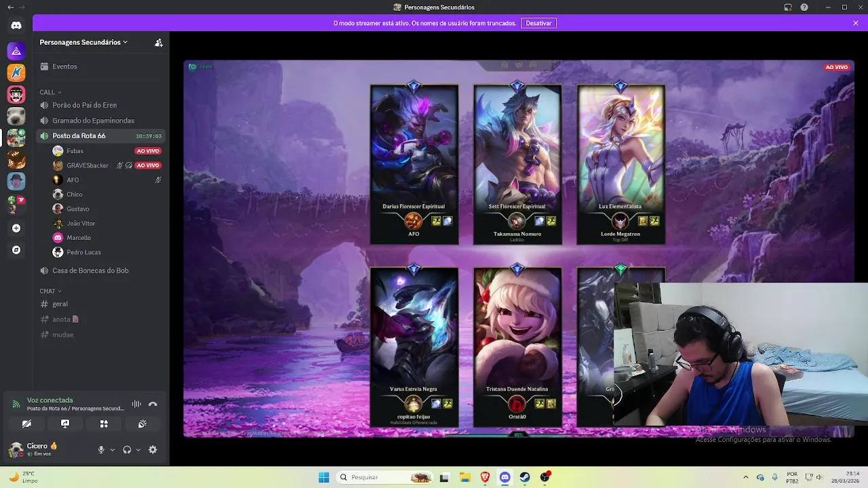Open headphone output options chevron
The width and height of the screenshot is (868, 488).
click(x=138, y=449)
